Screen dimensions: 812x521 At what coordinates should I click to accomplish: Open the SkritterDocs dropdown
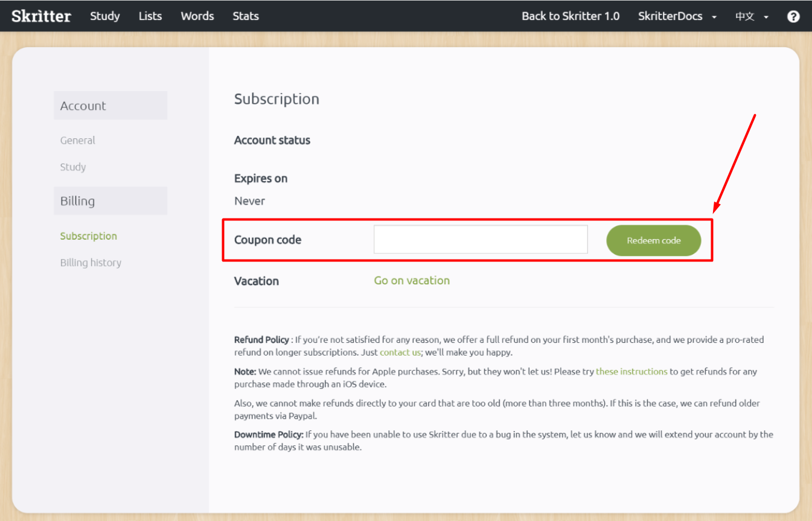(x=672, y=16)
